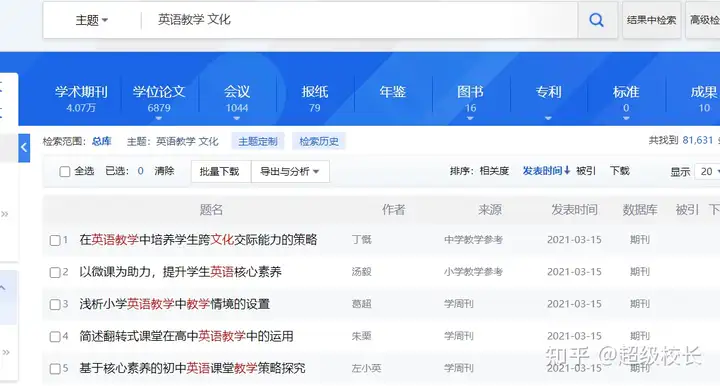The image size is (720, 386).
Task: Click the 发表时间 column header
Action: click(574, 210)
